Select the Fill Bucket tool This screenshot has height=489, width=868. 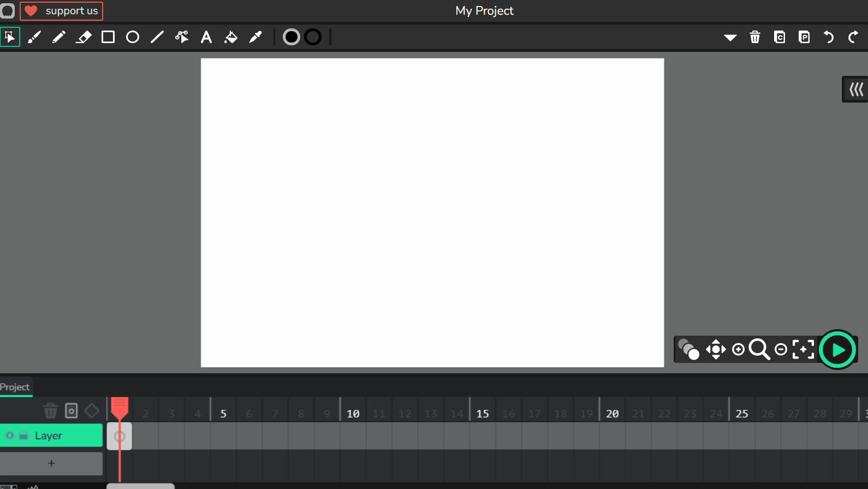click(x=231, y=37)
